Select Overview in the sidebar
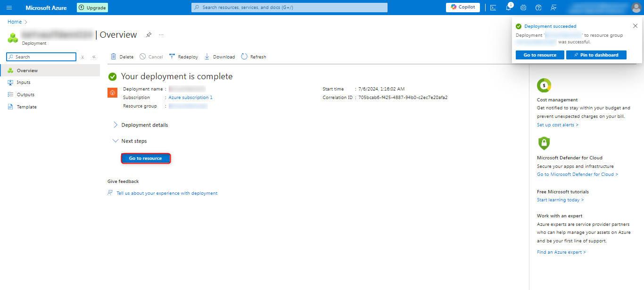Image resolution: width=644 pixels, height=290 pixels. pyautogui.click(x=50, y=70)
